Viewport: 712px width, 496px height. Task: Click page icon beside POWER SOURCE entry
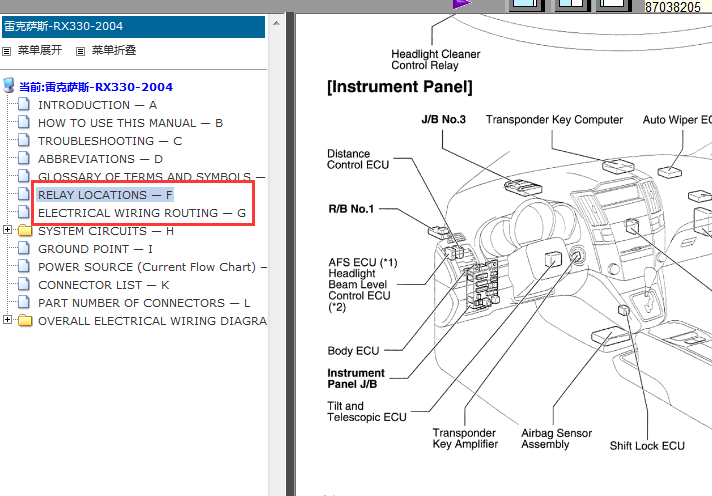pyautogui.click(x=24, y=266)
